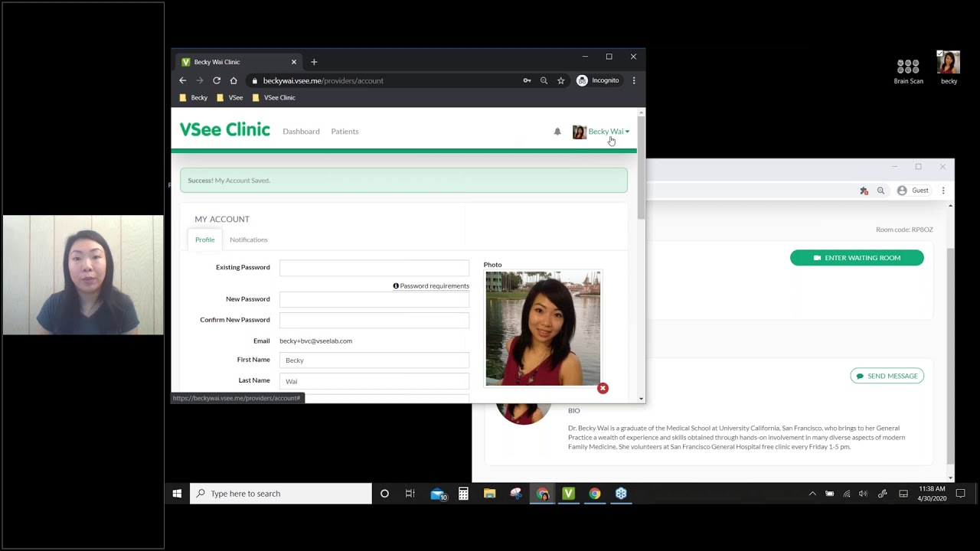Click the VSee Clinic logo
980x551 pixels.
tap(225, 130)
